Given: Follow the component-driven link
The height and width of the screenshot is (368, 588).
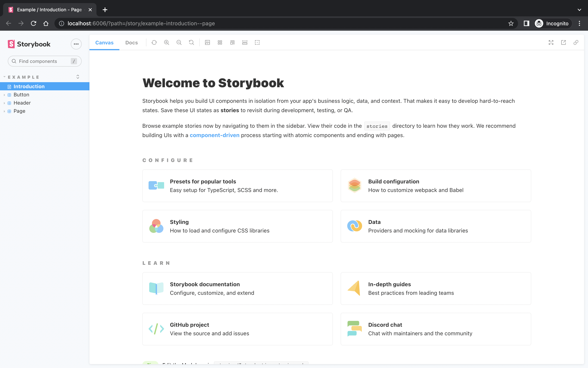Looking at the screenshot, I should (214, 135).
